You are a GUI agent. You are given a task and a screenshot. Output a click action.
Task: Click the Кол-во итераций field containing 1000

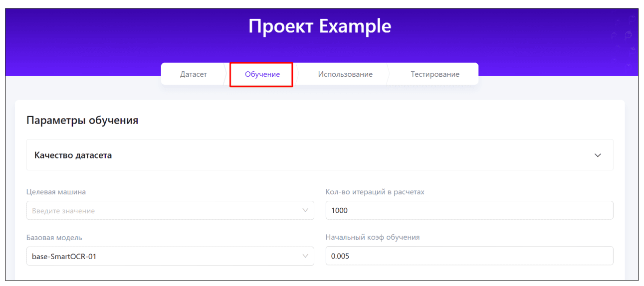pos(469,211)
